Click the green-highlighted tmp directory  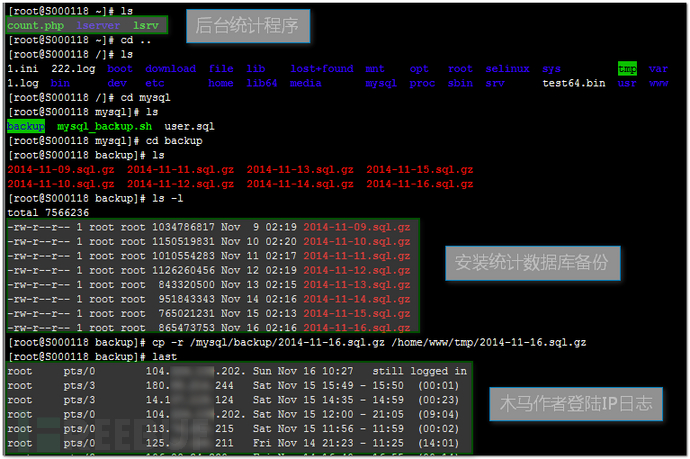pos(627,69)
